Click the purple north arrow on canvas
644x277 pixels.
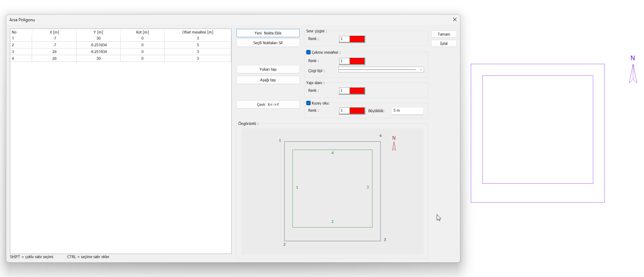tap(633, 74)
